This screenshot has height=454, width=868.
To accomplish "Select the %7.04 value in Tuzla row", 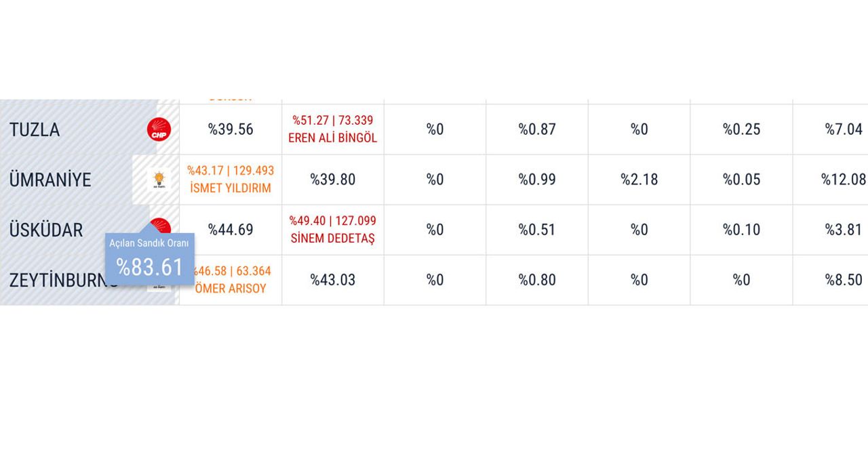I will pos(844,129).
